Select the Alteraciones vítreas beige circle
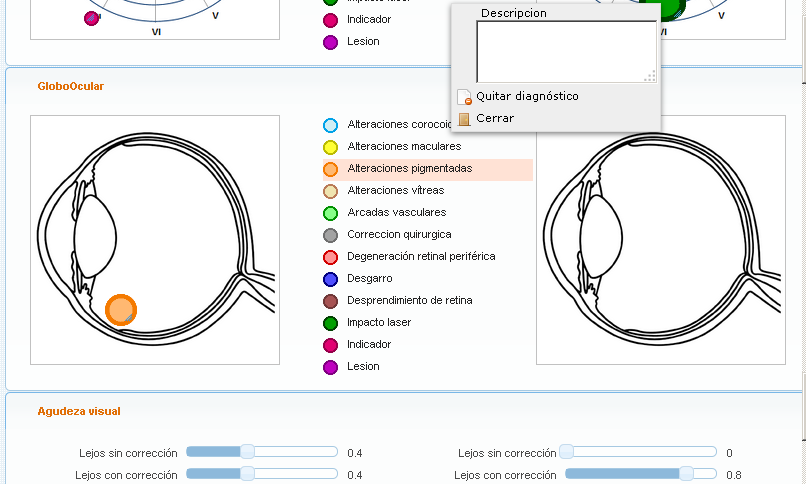This screenshot has height=484, width=806. pyautogui.click(x=331, y=191)
